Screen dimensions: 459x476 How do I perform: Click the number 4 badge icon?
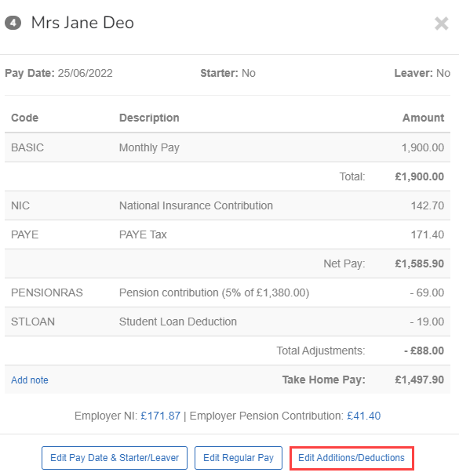[x=13, y=23]
